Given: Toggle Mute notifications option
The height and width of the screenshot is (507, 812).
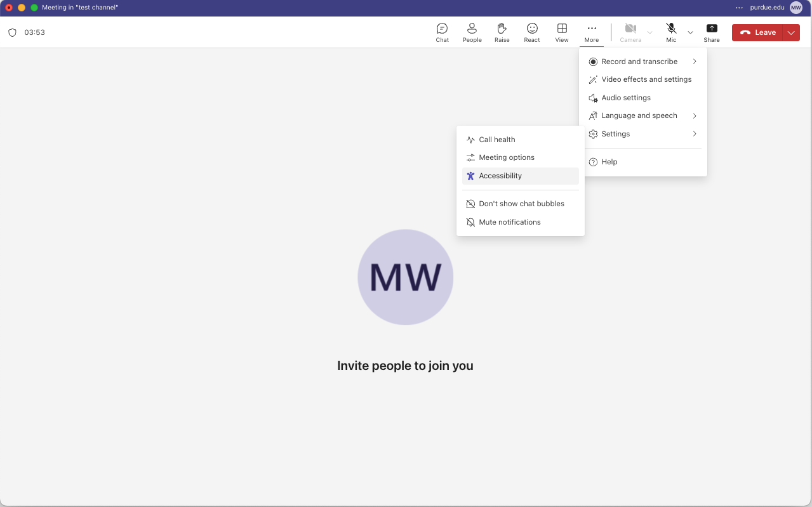Looking at the screenshot, I should pyautogui.click(x=509, y=222).
